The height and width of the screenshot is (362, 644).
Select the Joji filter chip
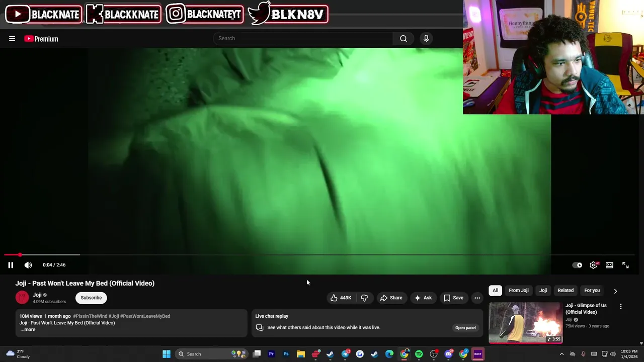coord(543,290)
